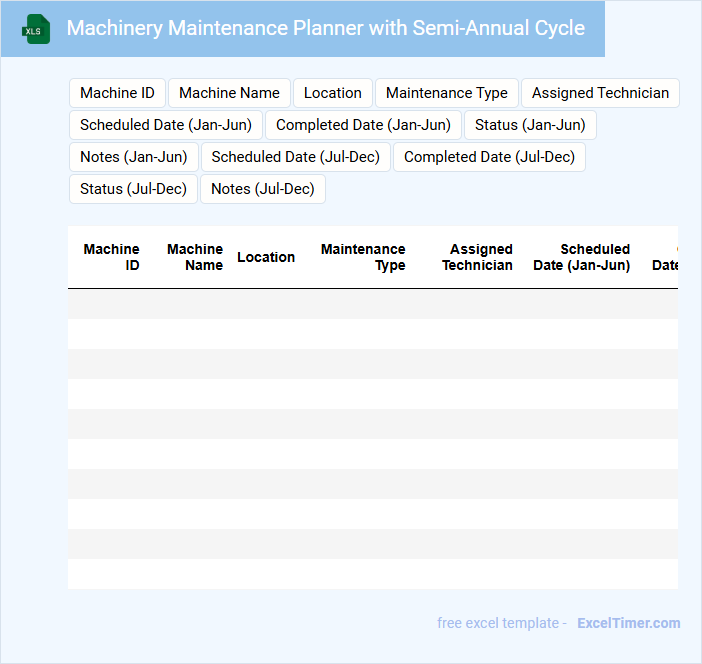Open the ExcelTimer.com link
702x664 pixels.
628,623
